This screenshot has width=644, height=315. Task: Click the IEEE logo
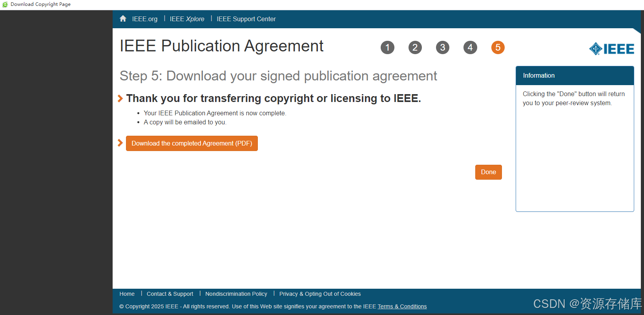coord(611,49)
